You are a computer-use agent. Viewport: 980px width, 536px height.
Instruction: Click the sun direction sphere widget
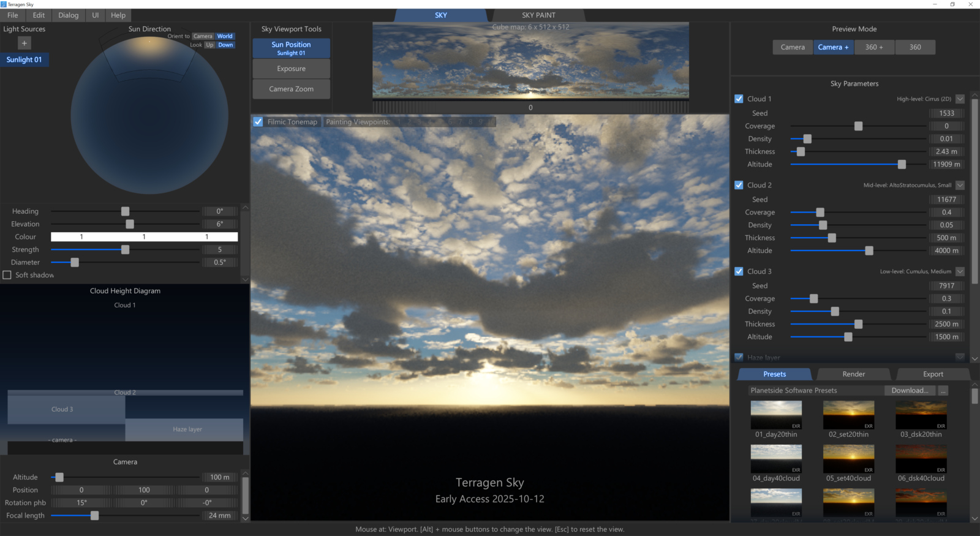tap(149, 115)
